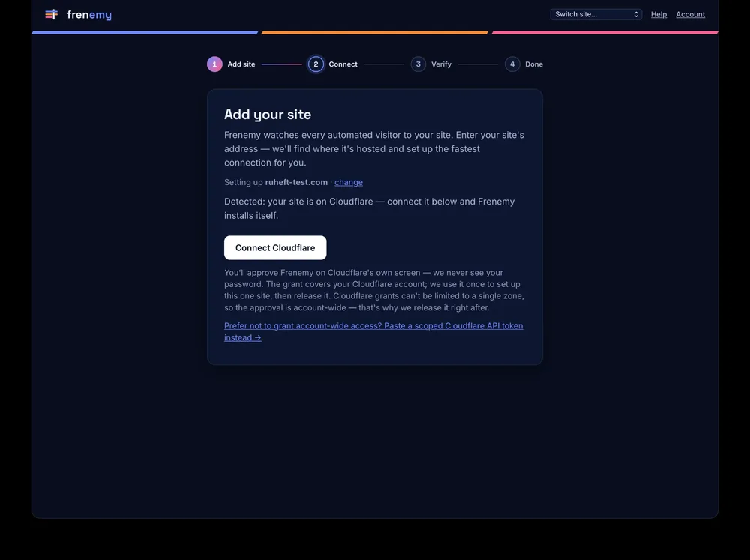Click the Connect Cloudflare button
The image size is (750, 560).
tap(275, 247)
